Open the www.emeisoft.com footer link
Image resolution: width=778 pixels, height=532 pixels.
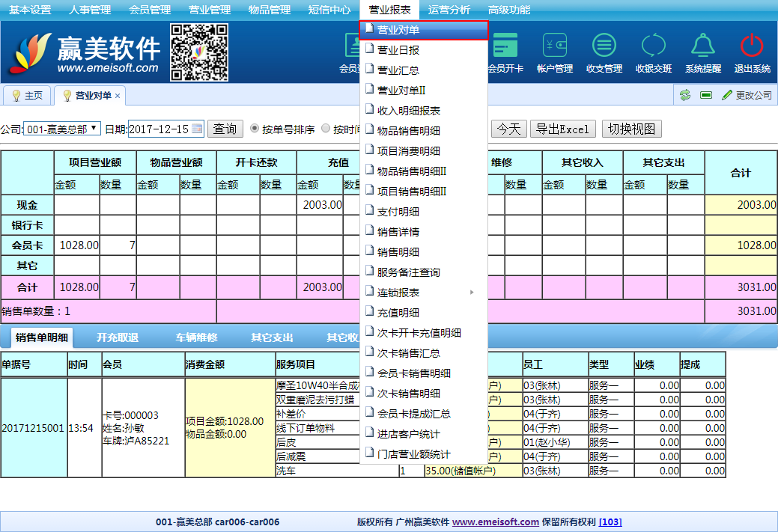click(x=495, y=522)
